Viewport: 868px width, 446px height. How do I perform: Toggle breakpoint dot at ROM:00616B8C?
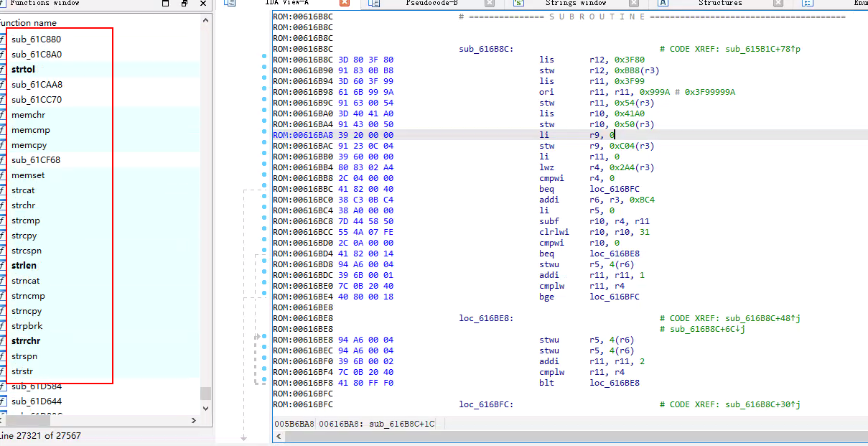pyautogui.click(x=264, y=56)
